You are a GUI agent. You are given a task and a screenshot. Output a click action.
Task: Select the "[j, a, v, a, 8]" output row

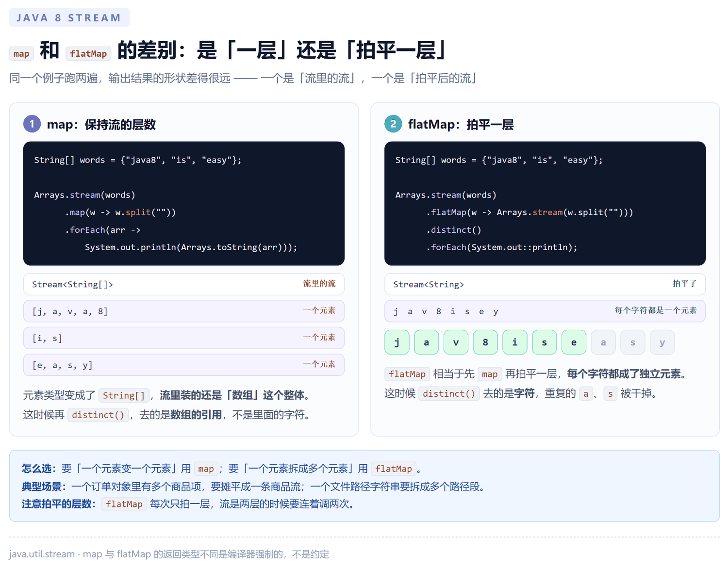[184, 311]
